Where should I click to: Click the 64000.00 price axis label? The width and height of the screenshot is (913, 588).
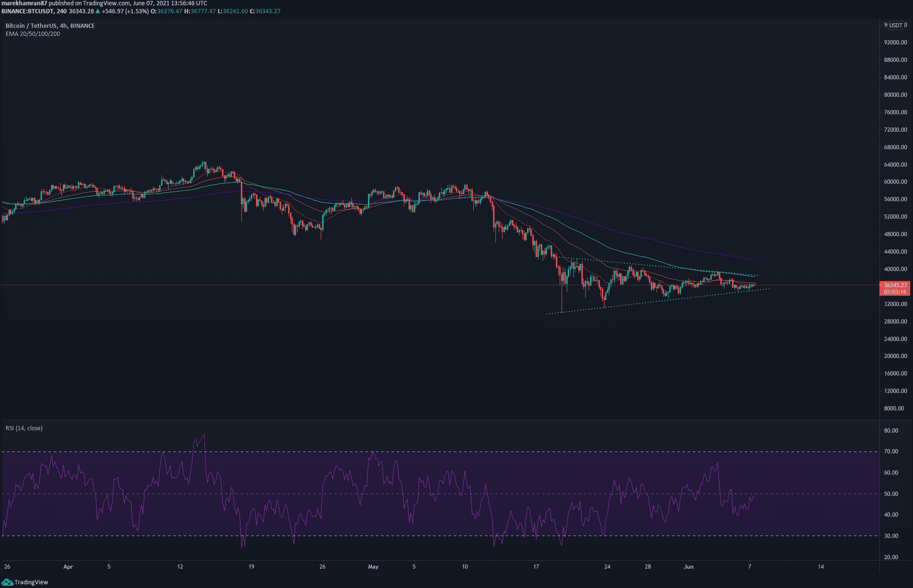pos(895,165)
